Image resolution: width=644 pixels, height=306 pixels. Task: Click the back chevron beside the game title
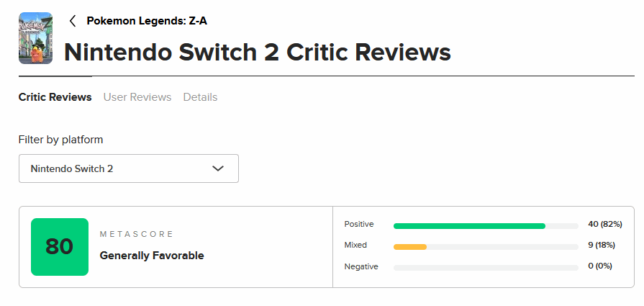pyautogui.click(x=72, y=21)
